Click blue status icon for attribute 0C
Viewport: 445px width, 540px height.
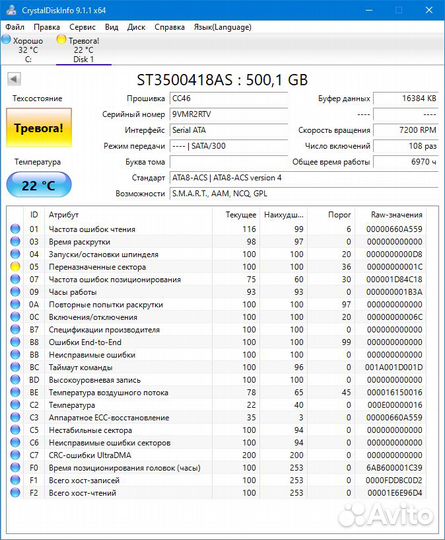[x=15, y=317]
